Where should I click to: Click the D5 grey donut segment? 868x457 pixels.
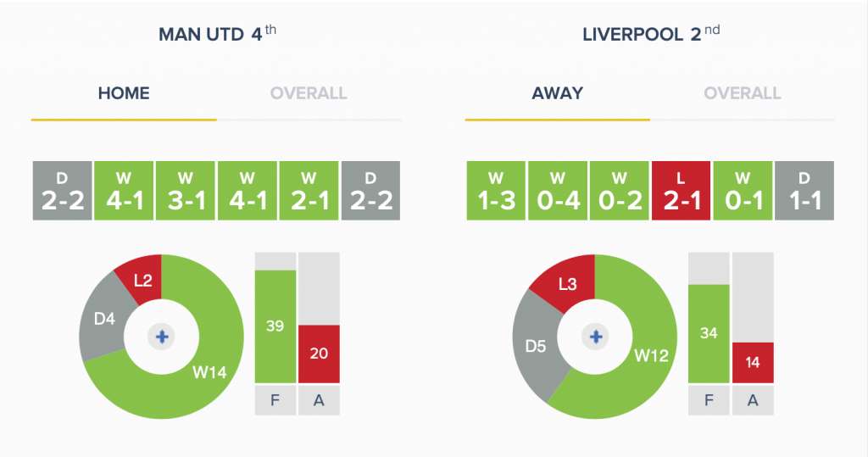click(536, 346)
